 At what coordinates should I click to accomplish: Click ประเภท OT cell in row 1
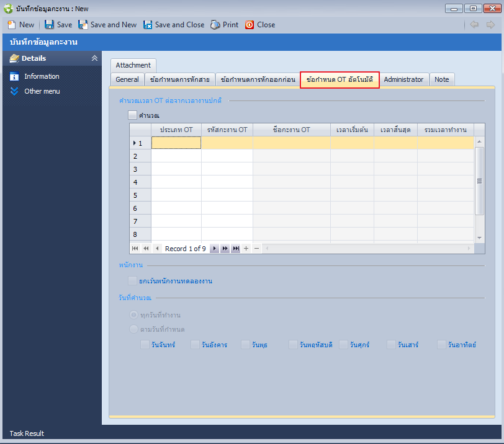176,143
